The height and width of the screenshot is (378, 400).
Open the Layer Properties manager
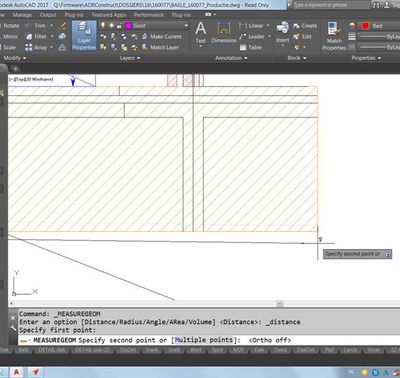pyautogui.click(x=84, y=36)
